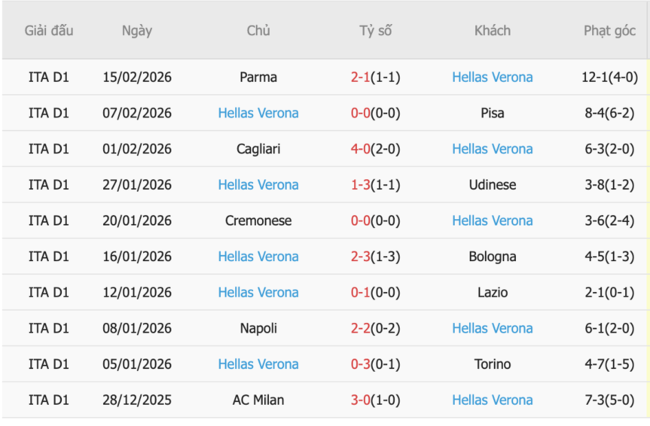The image size is (650, 426).
Task: Click the Parma home team name
Action: coord(258,77)
